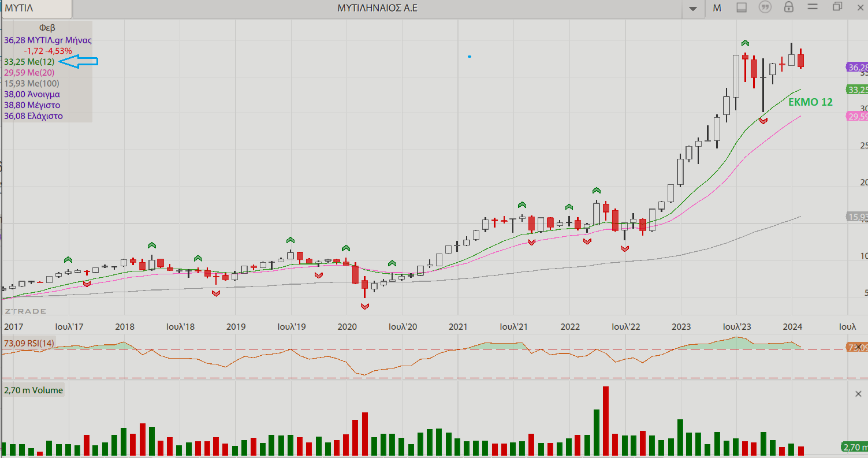This screenshot has height=458, width=868.
Task: Click the 2020 year label on time axis
Action: click(x=347, y=326)
